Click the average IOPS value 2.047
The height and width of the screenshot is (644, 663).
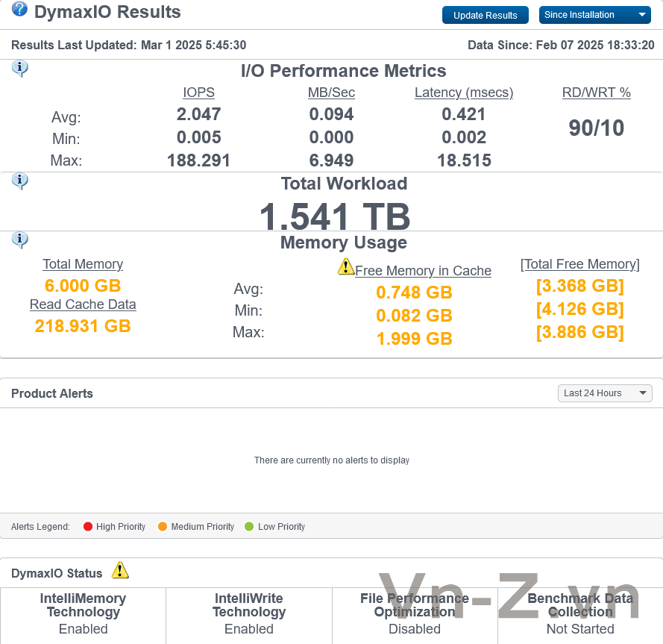point(198,114)
